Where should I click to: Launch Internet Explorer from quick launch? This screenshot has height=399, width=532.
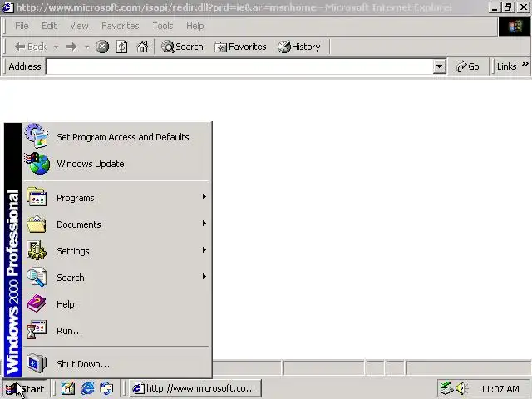click(87, 388)
